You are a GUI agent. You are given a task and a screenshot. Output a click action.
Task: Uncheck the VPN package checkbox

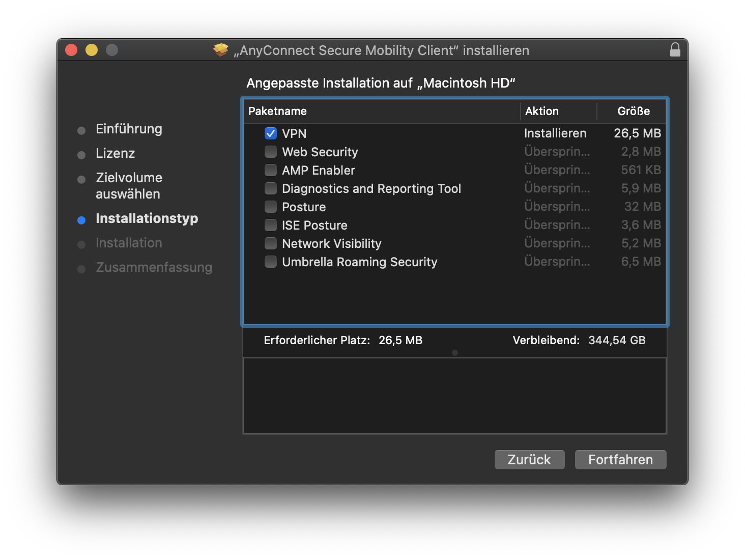[271, 133]
